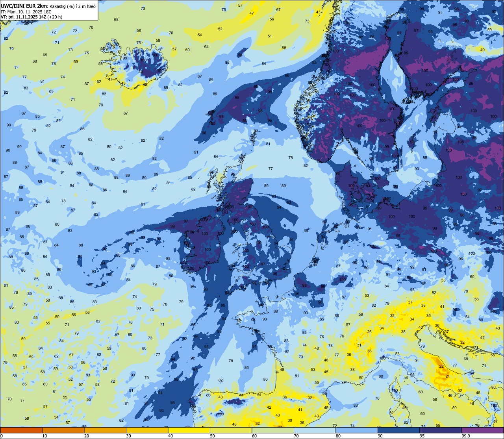
Task: Choose the 95–99.9 navy legend segment
Action: click(441, 430)
